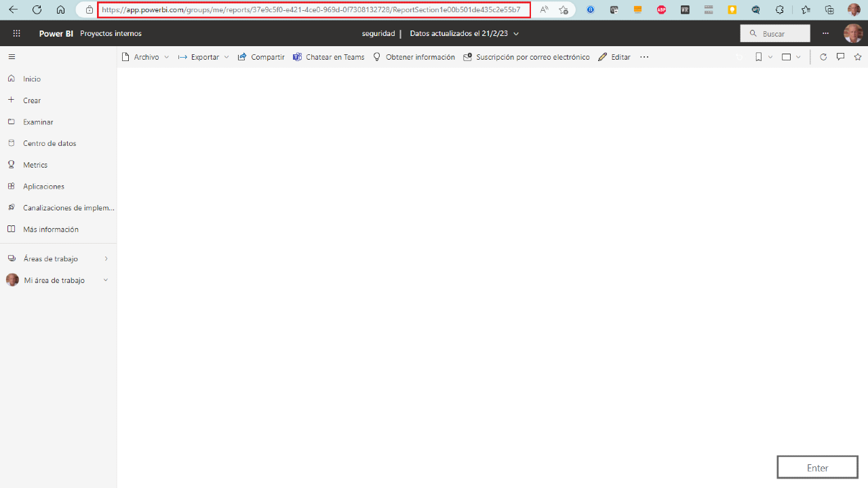868x488 pixels.
Task: Click Suscripción por correo electrónico
Action: tap(526, 57)
